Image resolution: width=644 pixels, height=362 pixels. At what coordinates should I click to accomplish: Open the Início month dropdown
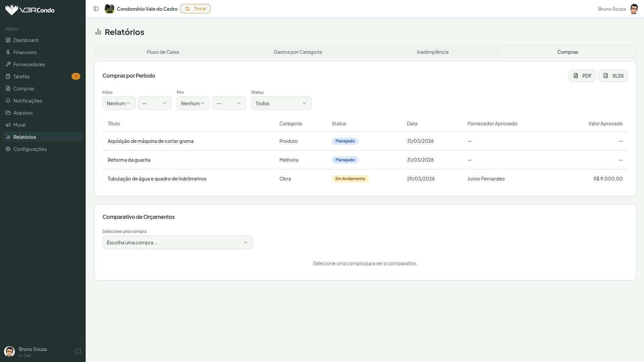point(119,103)
